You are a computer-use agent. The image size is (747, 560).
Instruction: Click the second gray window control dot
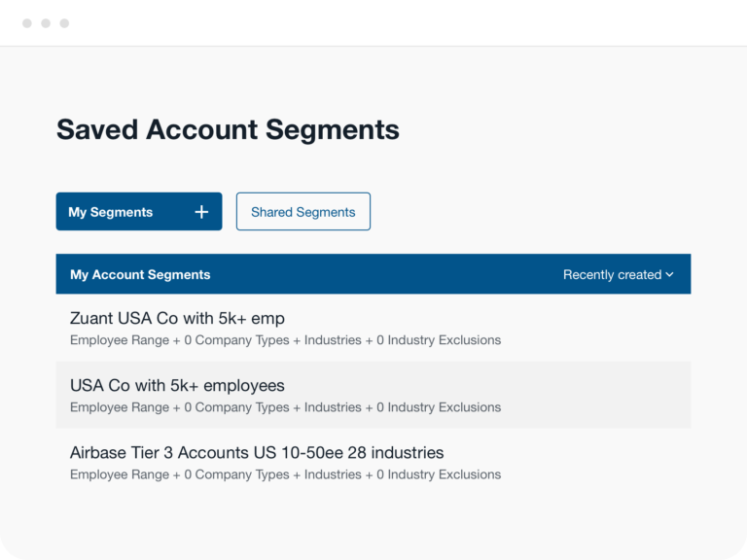coord(46,23)
